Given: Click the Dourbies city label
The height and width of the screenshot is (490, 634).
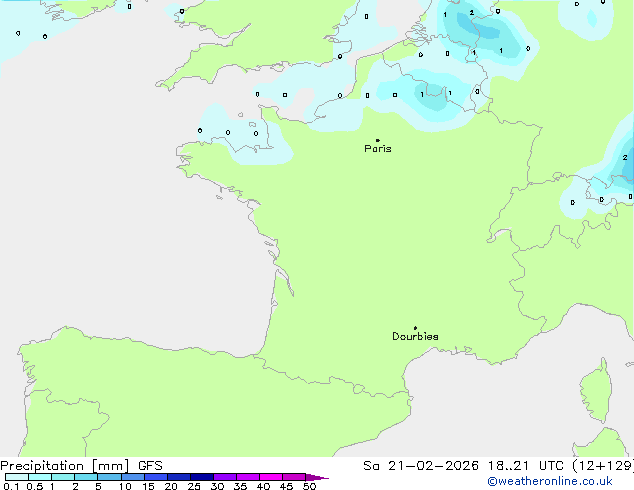Looking at the screenshot, I should pos(415,336).
